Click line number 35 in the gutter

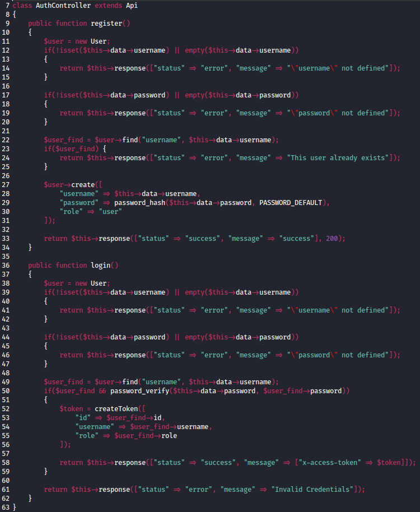click(6, 257)
